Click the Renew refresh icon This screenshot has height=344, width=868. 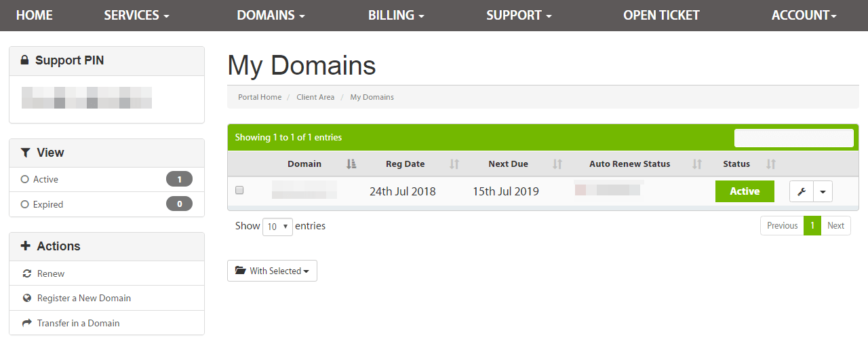pos(27,273)
